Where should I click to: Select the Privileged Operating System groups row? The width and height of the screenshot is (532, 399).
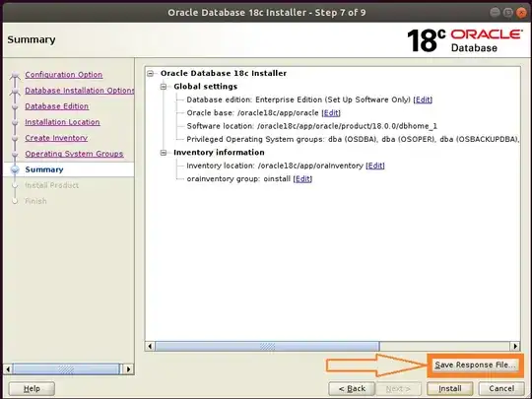(353, 140)
